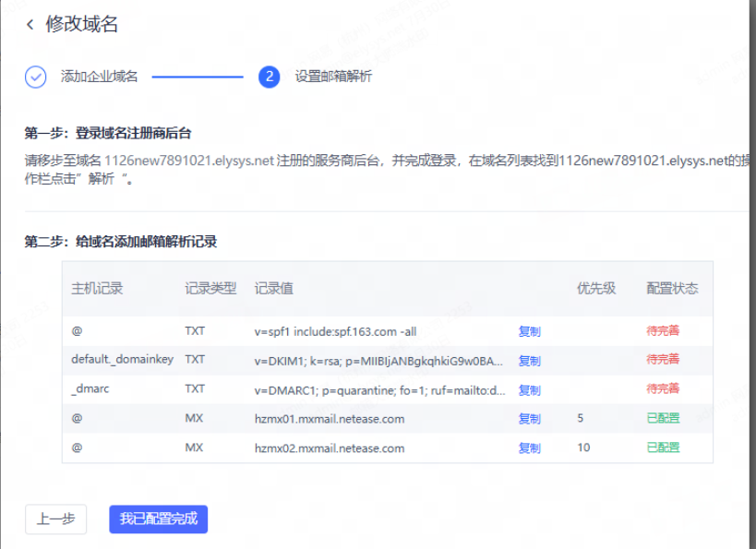
Task: Click the 第二步：给域名添加邮箱解析记录 heading
Action: 121,242
